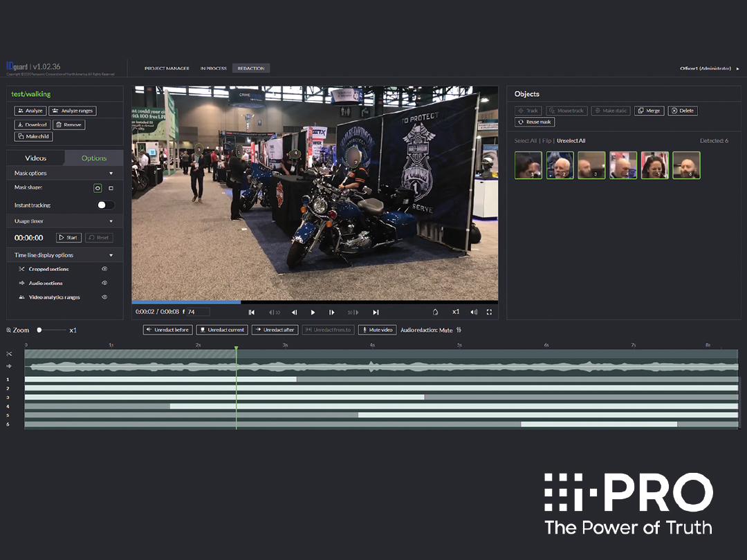747x560 pixels.
Task: Click the Unredact current button
Action: click(x=221, y=330)
